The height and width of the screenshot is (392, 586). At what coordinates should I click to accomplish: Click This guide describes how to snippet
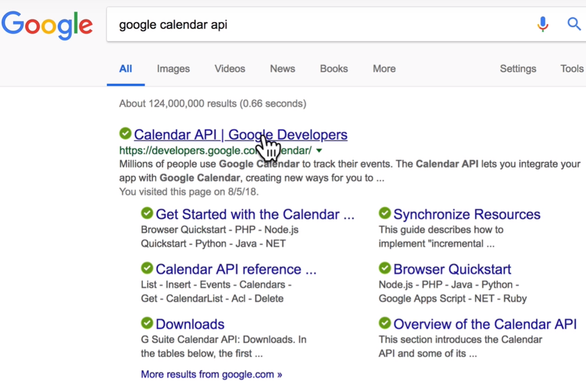[x=441, y=237]
